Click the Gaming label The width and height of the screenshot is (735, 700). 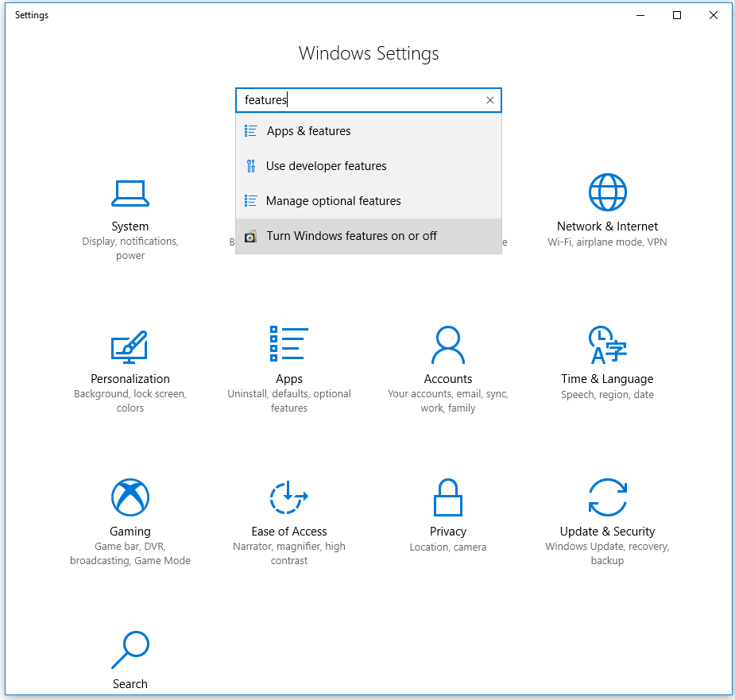[130, 532]
